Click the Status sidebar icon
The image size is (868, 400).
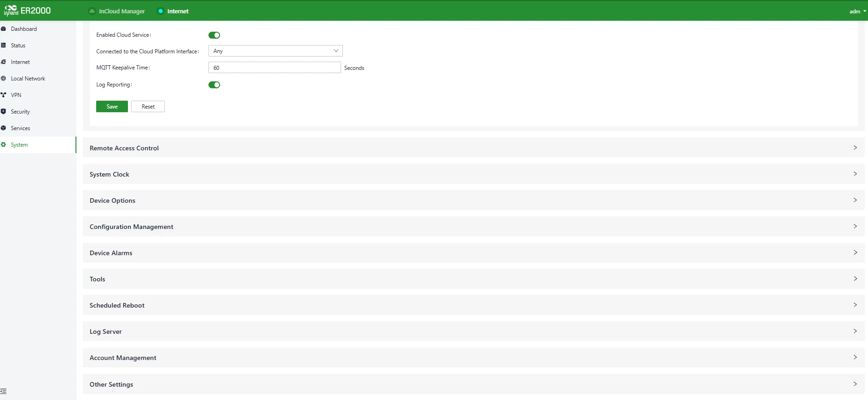pos(3,46)
